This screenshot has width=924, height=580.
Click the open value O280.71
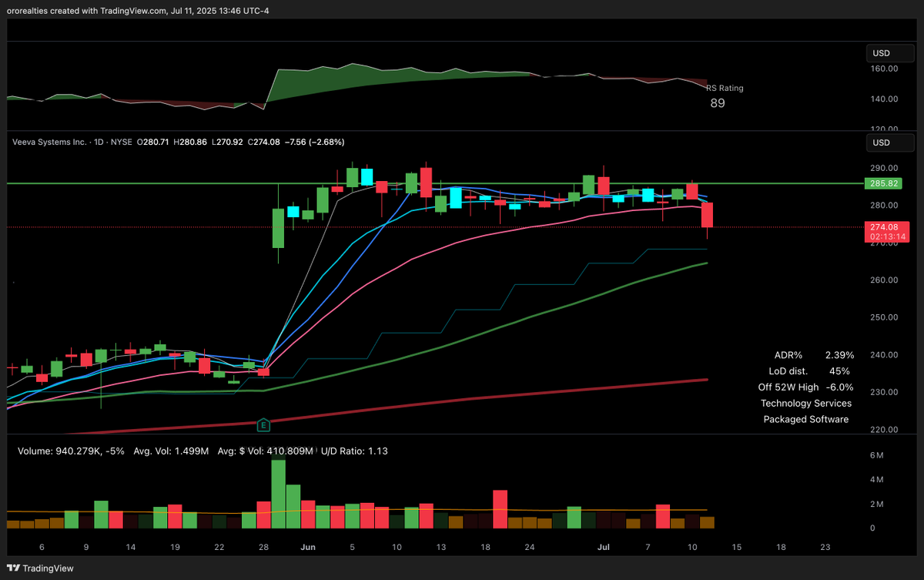click(152, 142)
